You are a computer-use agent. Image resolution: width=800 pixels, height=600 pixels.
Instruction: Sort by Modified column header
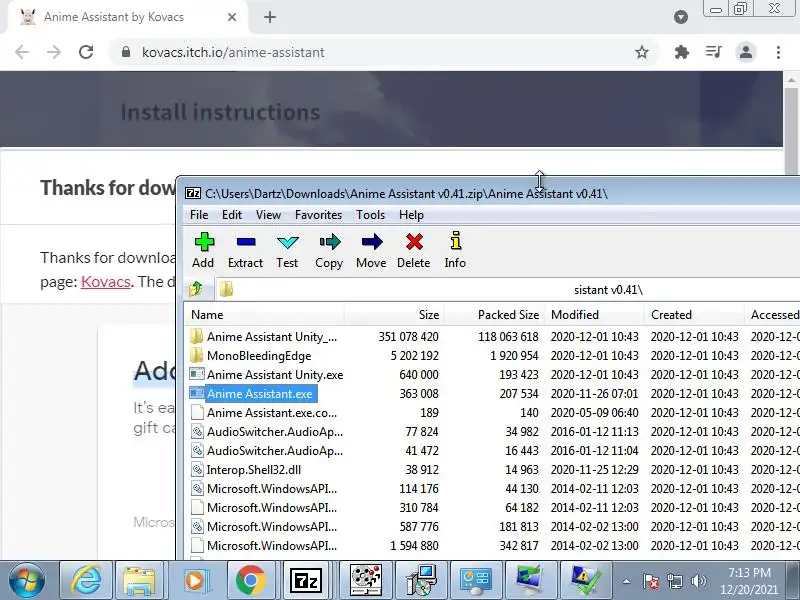(594, 315)
